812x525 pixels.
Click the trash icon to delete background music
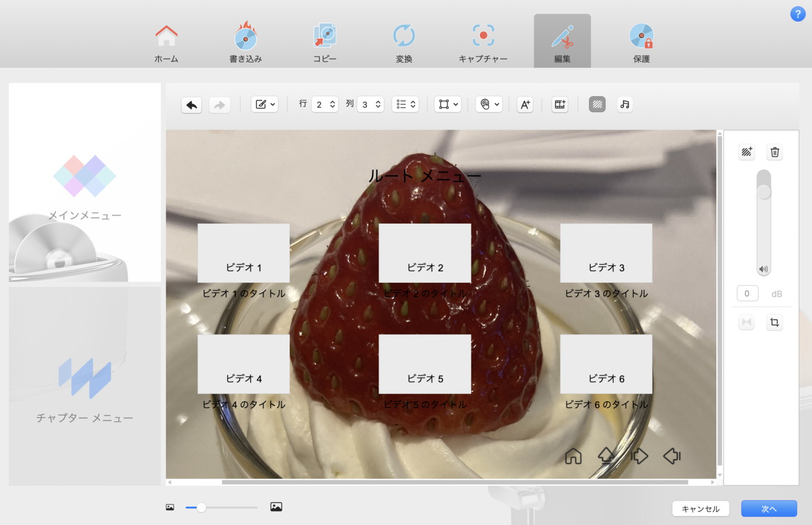click(774, 152)
